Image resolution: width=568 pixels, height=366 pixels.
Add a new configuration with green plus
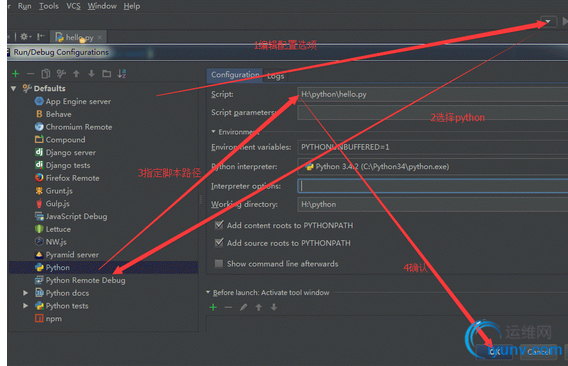tap(16, 74)
